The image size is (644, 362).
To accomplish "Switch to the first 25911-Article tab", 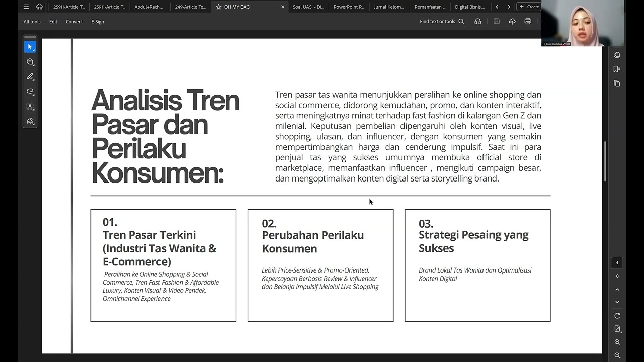I will click(69, 7).
